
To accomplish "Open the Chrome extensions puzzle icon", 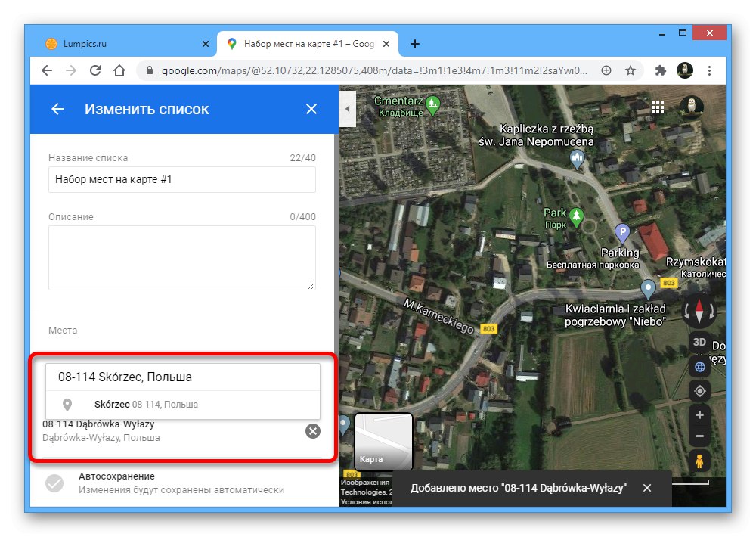I will click(660, 70).
